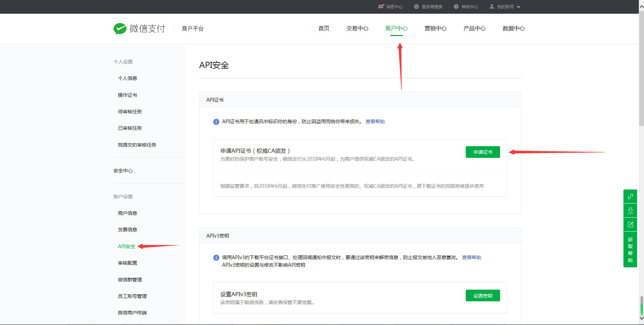Open 查看帮助 link for APIv3密钥

(472, 257)
